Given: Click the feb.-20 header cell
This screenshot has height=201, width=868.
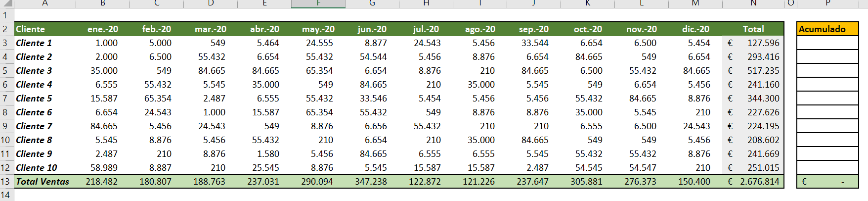Looking at the screenshot, I should [157, 29].
